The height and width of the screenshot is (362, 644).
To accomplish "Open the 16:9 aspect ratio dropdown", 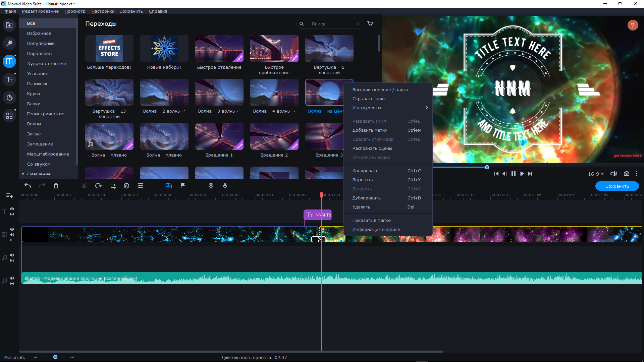I will point(596,174).
